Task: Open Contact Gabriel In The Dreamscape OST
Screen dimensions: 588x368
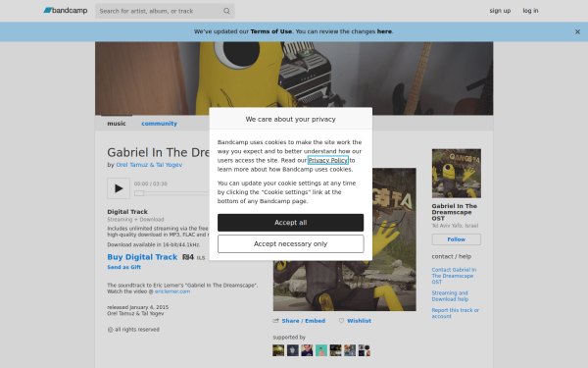Action: [x=454, y=276]
